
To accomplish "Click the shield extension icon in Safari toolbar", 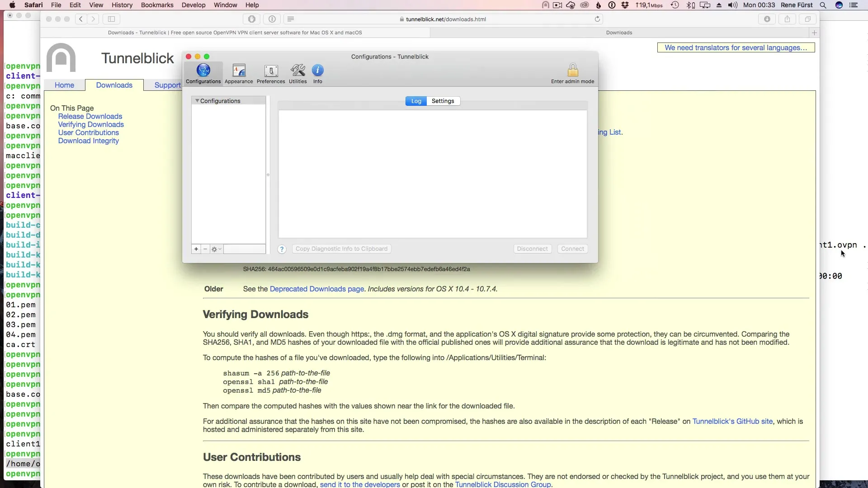I will 252,19.
